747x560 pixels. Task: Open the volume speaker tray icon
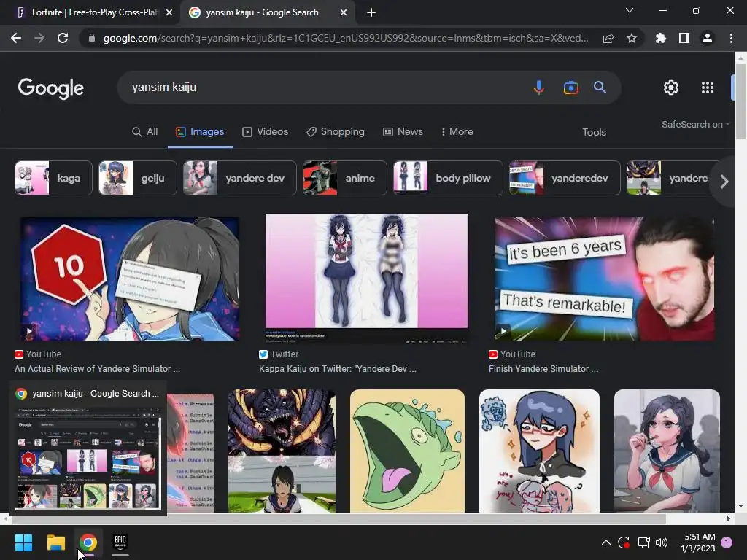coord(662,542)
